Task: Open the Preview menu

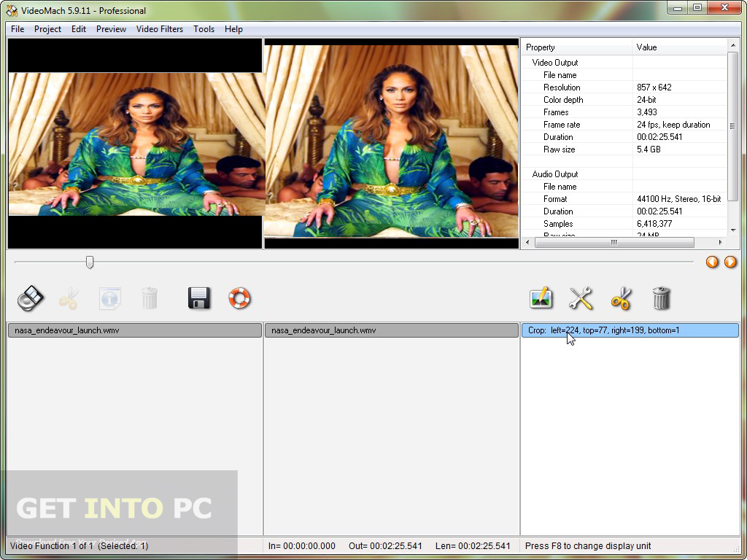Action: pos(111,29)
